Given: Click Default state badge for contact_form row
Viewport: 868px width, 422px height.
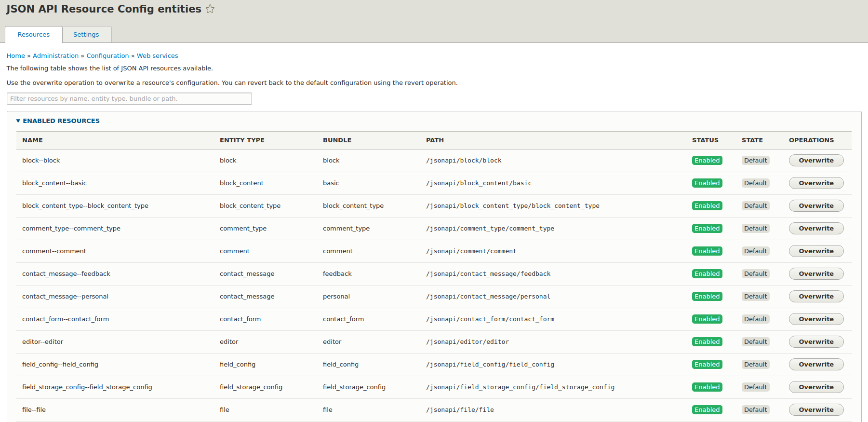Looking at the screenshot, I should point(755,319).
